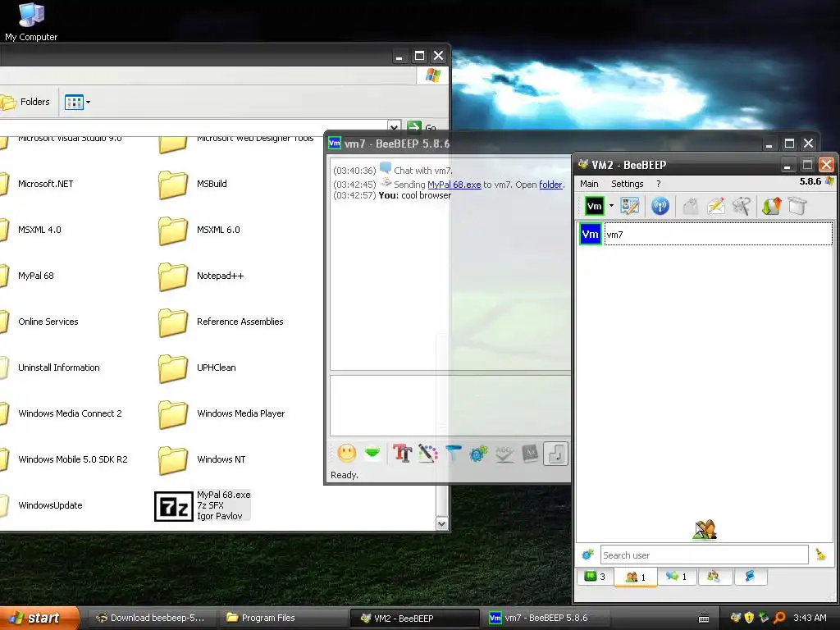Write a message with the envelope and pencil icon

716,206
